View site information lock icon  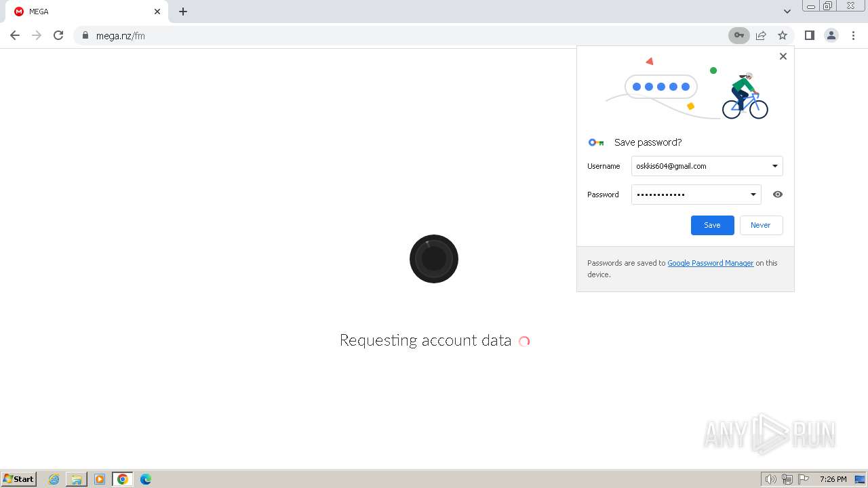85,35
